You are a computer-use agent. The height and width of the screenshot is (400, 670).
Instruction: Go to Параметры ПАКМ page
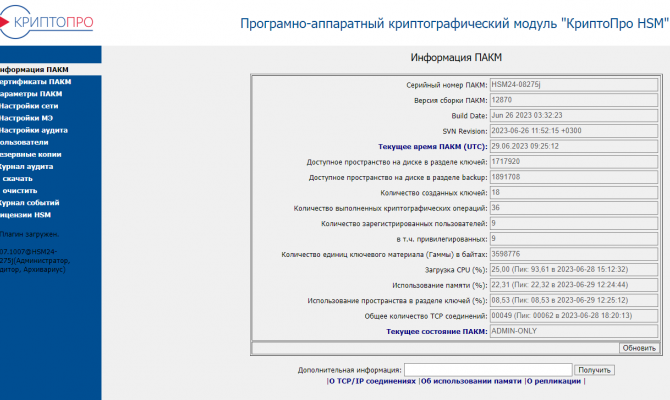pos(31,94)
